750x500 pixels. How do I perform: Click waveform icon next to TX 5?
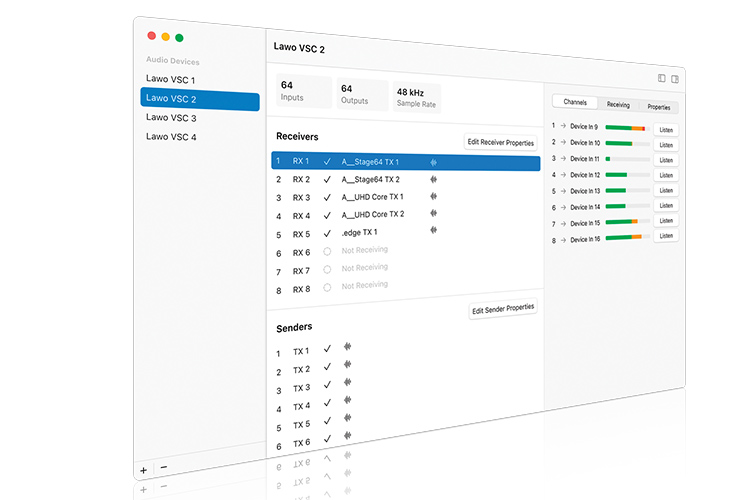click(x=348, y=418)
